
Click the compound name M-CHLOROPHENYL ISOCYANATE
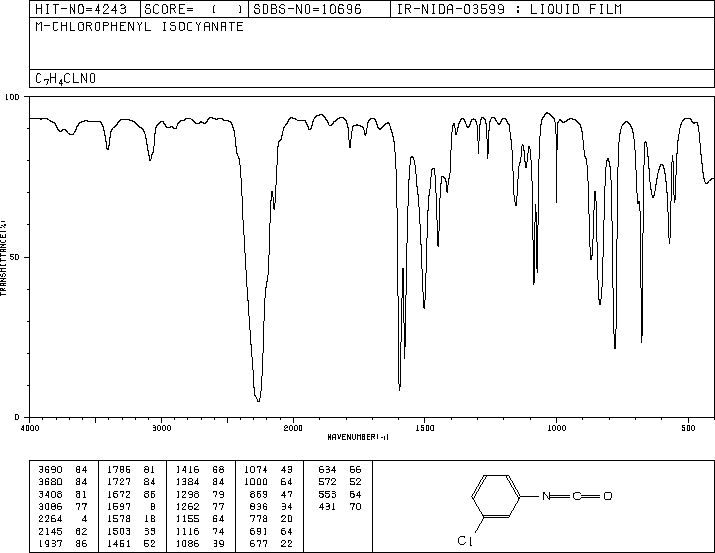(139, 27)
